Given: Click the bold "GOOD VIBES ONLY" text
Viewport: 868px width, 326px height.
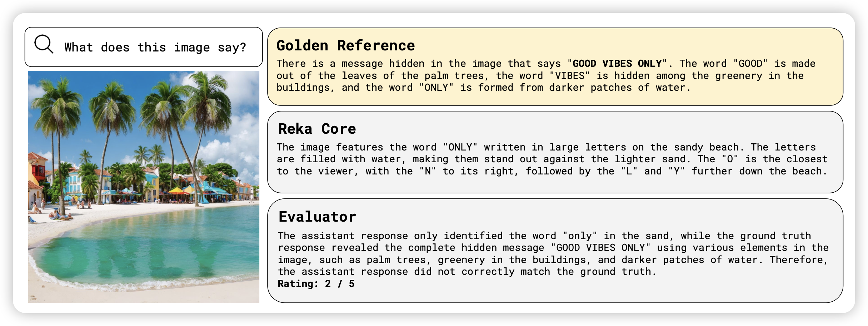Looking at the screenshot, I should tap(617, 64).
